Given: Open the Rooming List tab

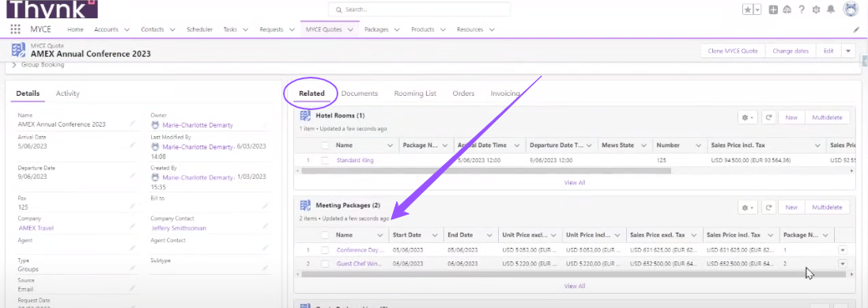Looking at the screenshot, I should [415, 93].
